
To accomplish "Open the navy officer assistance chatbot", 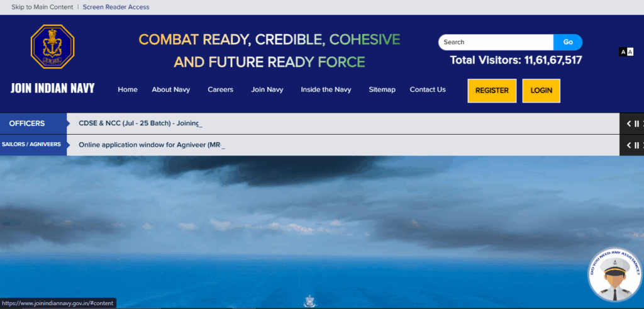I will [614, 276].
